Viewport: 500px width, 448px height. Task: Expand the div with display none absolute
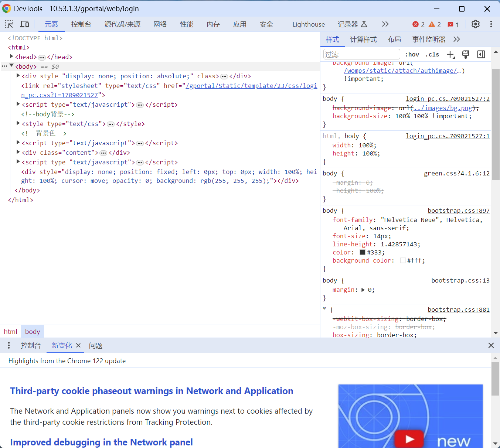tap(18, 76)
